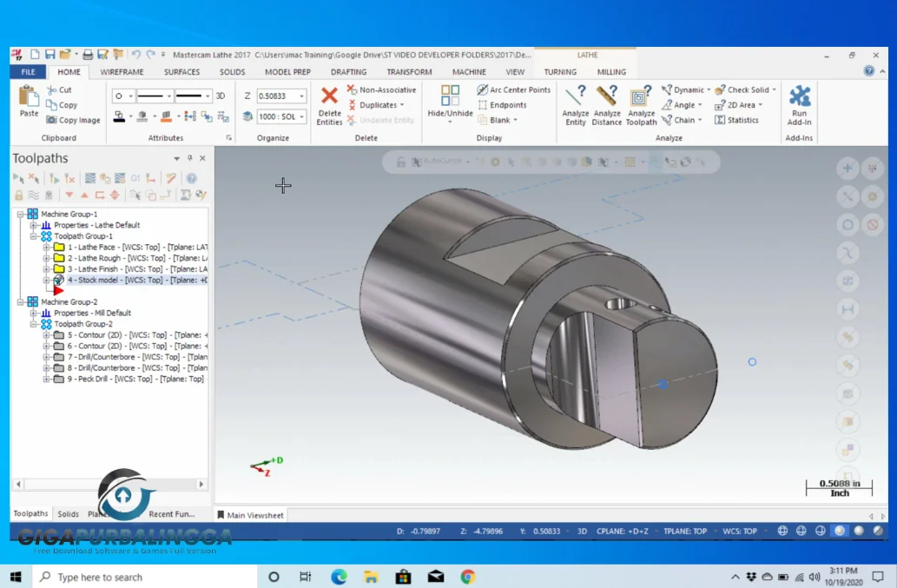Click the Print icon in quick access toolbar
Image resolution: width=897 pixels, height=588 pixels.
88,55
